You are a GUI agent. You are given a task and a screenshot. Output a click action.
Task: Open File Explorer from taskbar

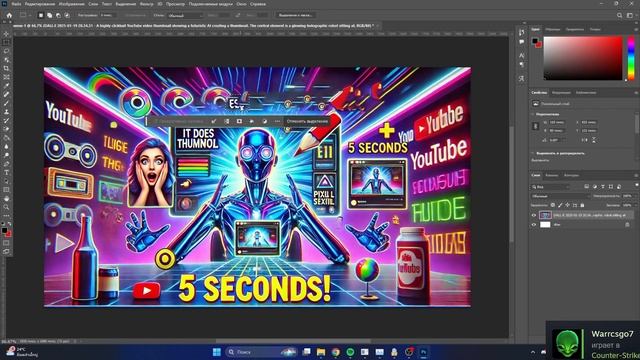pyautogui.click(x=321, y=352)
